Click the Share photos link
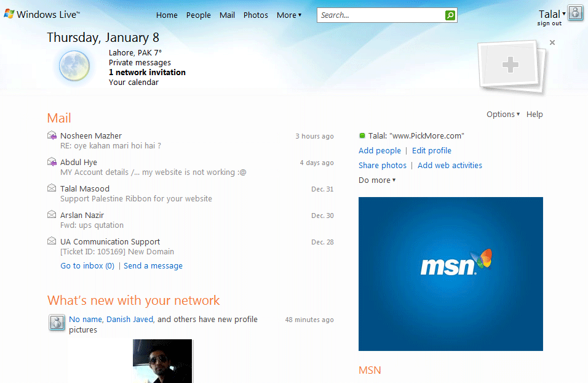Image resolution: width=588 pixels, height=383 pixels. click(x=383, y=165)
